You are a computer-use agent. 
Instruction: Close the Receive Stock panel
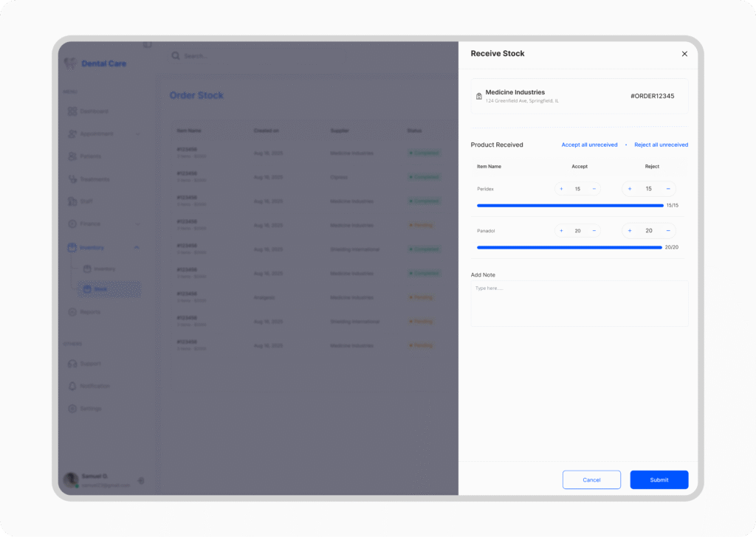(x=684, y=54)
